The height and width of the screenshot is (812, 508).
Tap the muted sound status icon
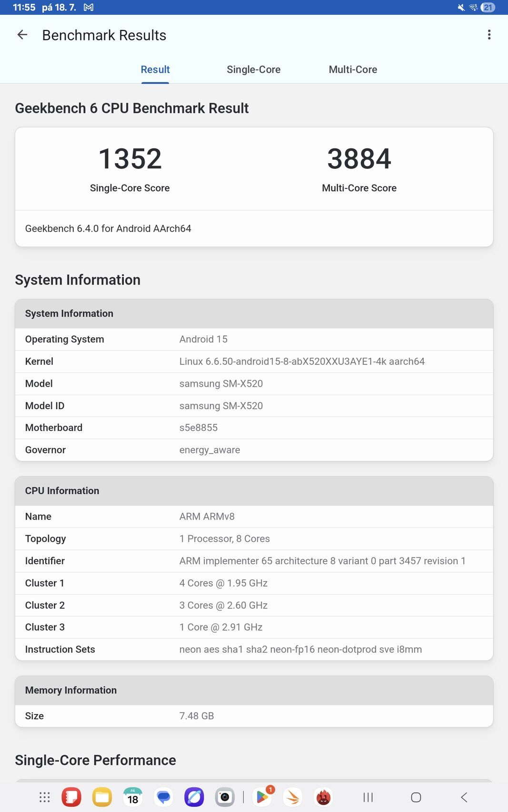tap(461, 7)
